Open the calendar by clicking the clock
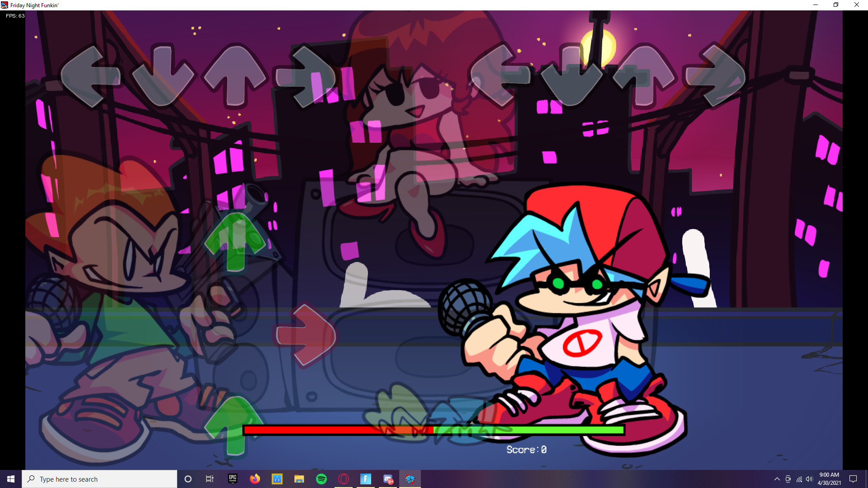This screenshot has width=868, height=488. point(829,478)
